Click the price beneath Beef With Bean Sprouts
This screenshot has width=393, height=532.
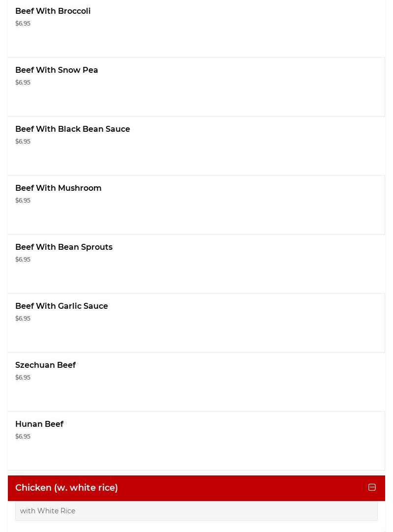coord(23,259)
